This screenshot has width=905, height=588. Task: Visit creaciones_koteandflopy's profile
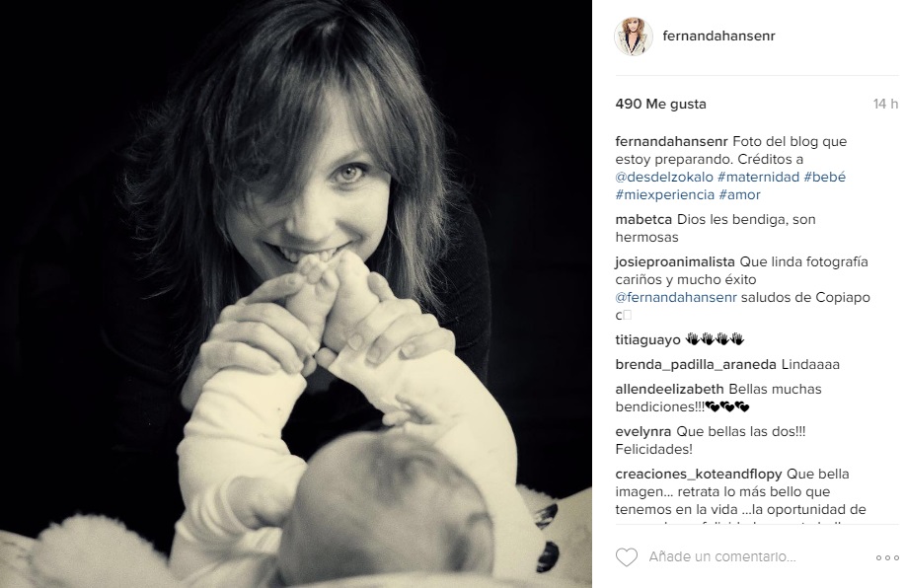point(699,475)
